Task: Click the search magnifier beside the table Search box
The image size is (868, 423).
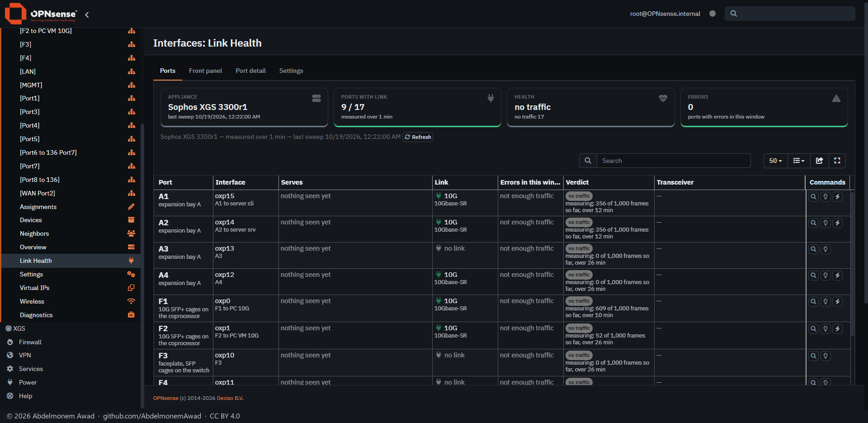Action: coord(588,161)
